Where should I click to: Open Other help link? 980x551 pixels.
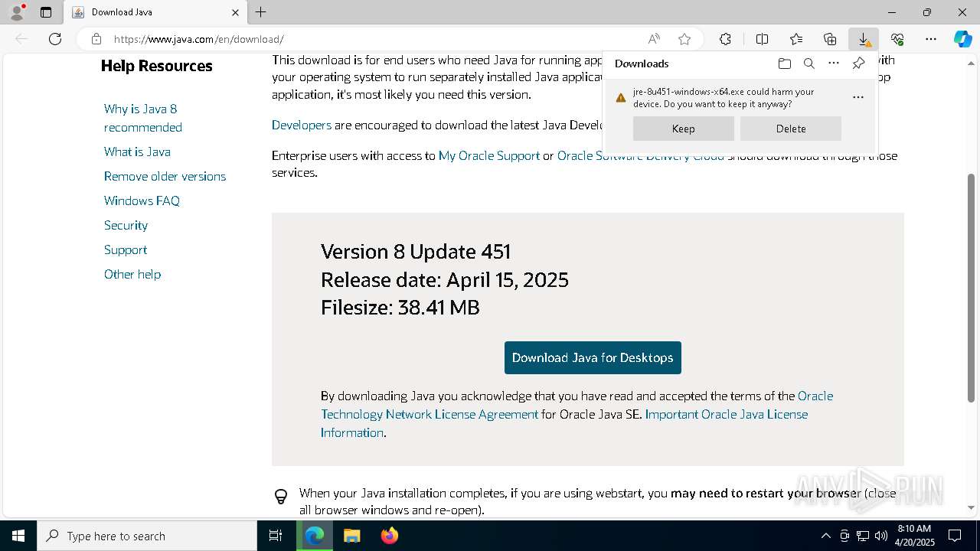132,274
